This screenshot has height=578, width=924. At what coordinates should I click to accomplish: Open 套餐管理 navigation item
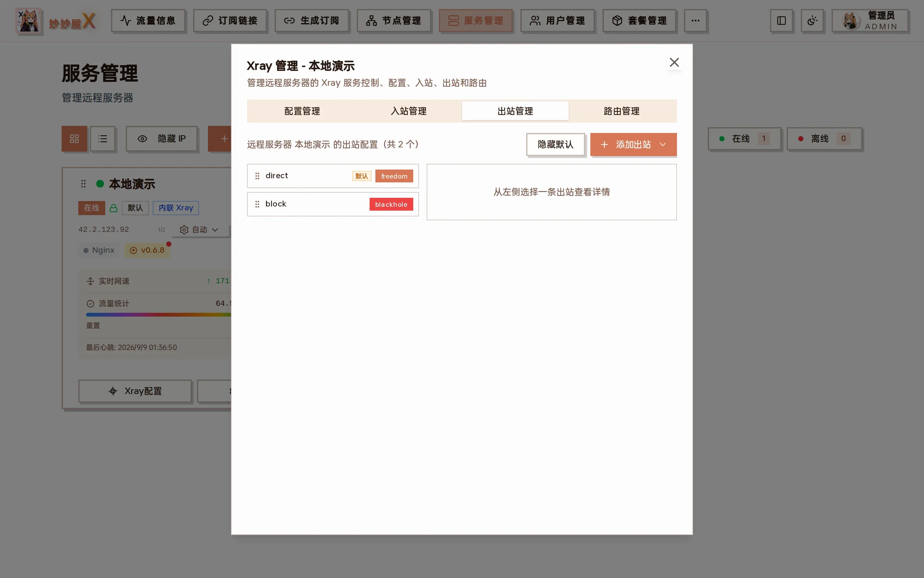tap(639, 21)
